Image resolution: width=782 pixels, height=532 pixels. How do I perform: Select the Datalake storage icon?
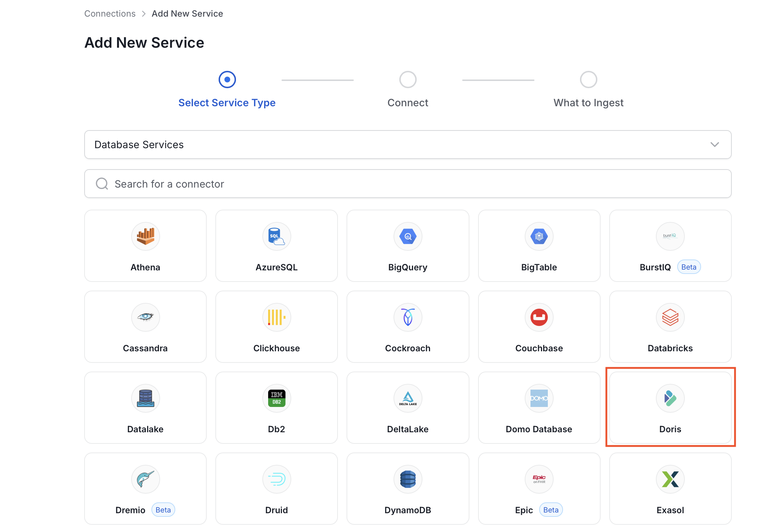coord(145,398)
